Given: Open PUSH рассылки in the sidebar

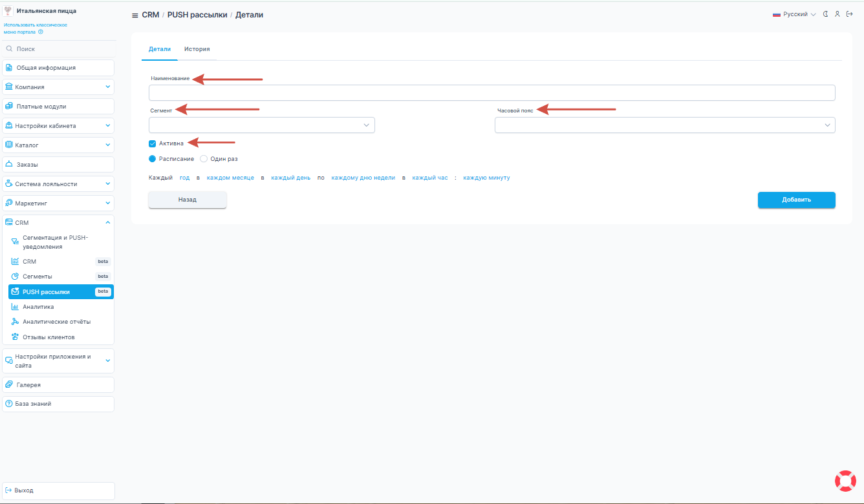Looking at the screenshot, I should (61, 292).
